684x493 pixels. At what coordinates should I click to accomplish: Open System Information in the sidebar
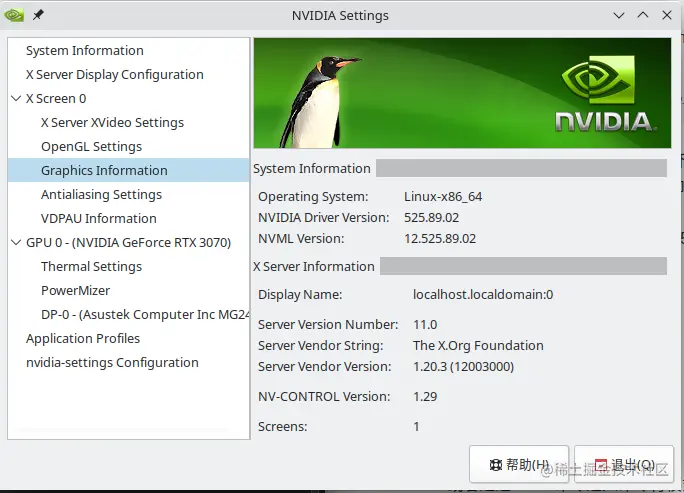click(85, 51)
